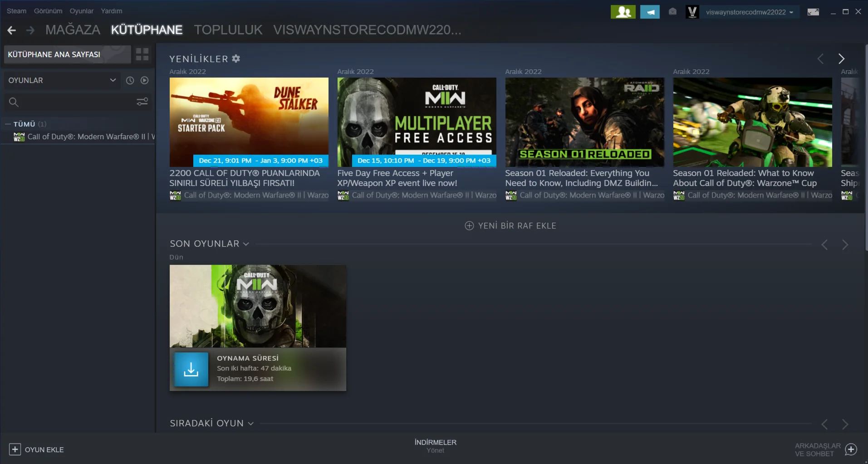Open 'What to Know About Warzone Cup' headline
Image resolution: width=868 pixels, height=464 pixels.
tap(745, 178)
